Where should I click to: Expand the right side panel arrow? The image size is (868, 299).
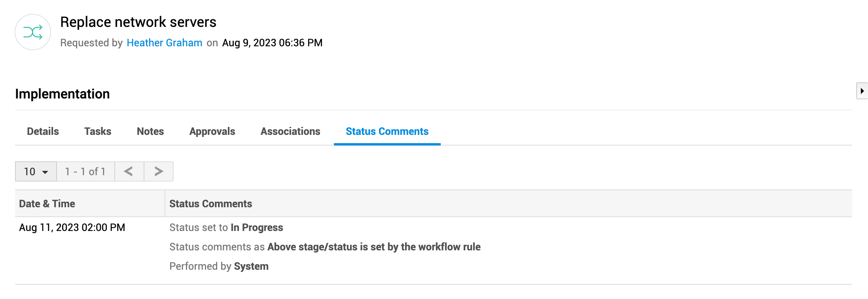pyautogui.click(x=862, y=91)
